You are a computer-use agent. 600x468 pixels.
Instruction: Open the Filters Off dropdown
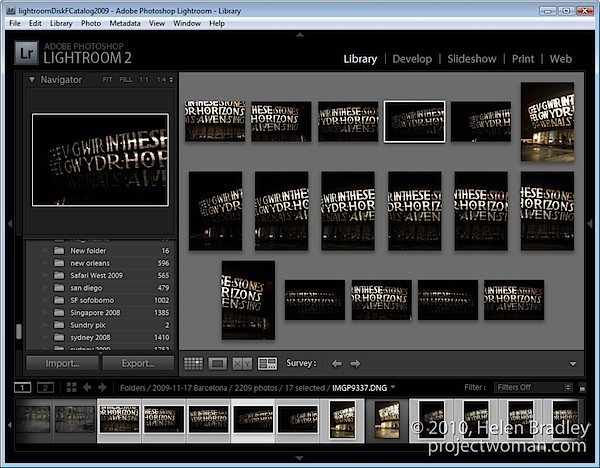click(533, 388)
